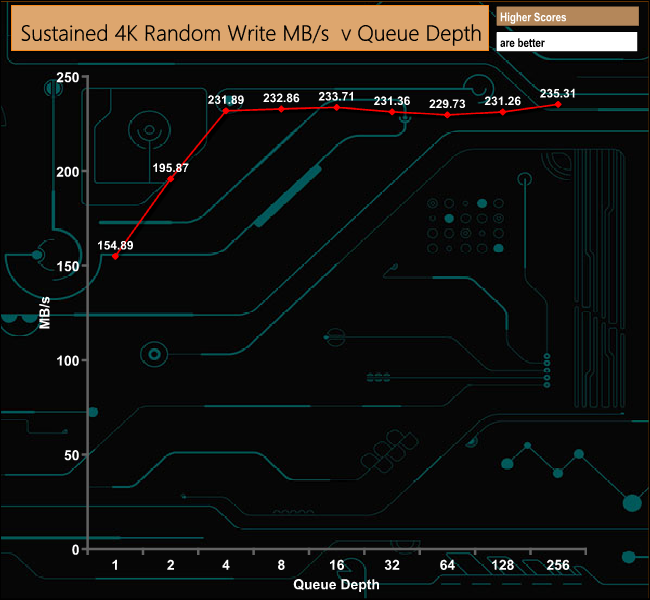The image size is (650, 600).
Task: Click the Higher Scores legend box
Action: (x=567, y=17)
